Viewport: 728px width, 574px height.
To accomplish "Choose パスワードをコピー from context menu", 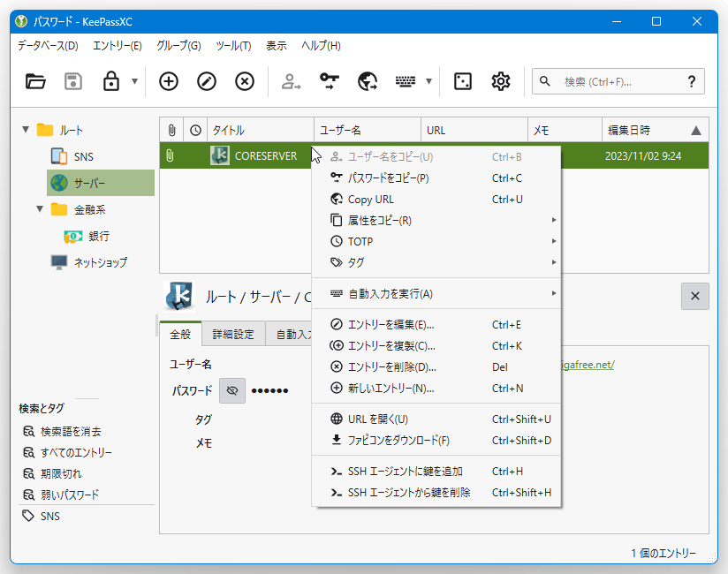I will coord(436,178).
